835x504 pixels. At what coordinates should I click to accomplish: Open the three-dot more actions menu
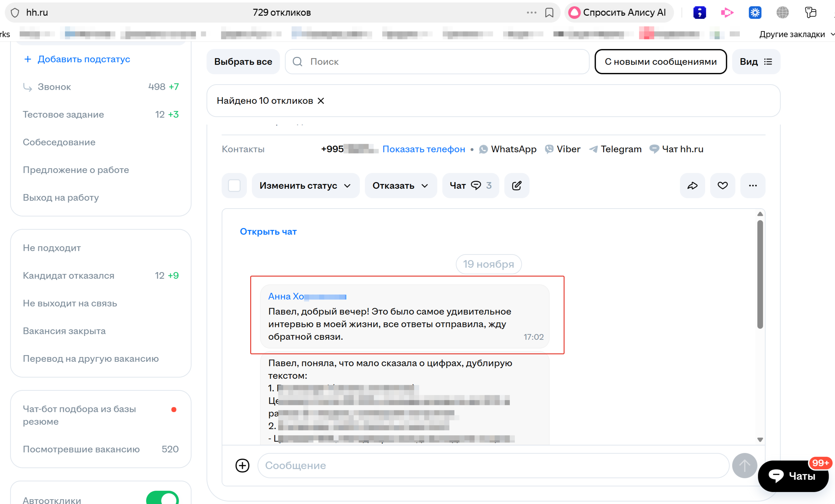coord(753,186)
